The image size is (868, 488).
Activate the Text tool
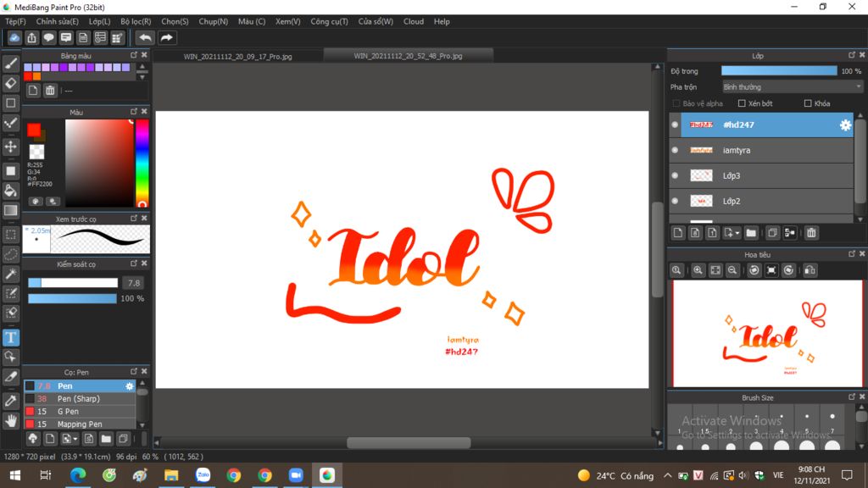(x=10, y=337)
